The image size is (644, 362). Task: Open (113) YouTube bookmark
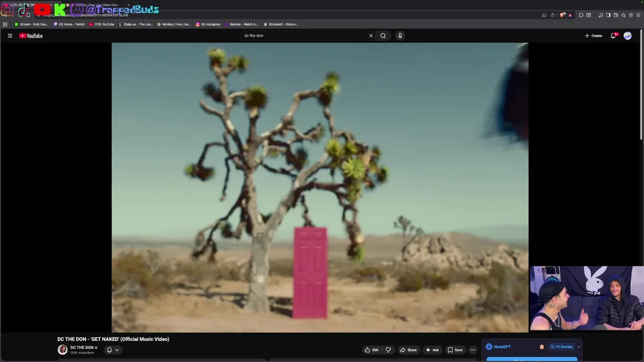tap(102, 24)
